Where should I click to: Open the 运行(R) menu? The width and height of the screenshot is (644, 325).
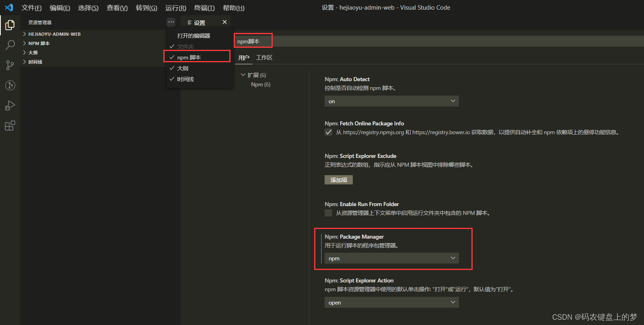176,8
